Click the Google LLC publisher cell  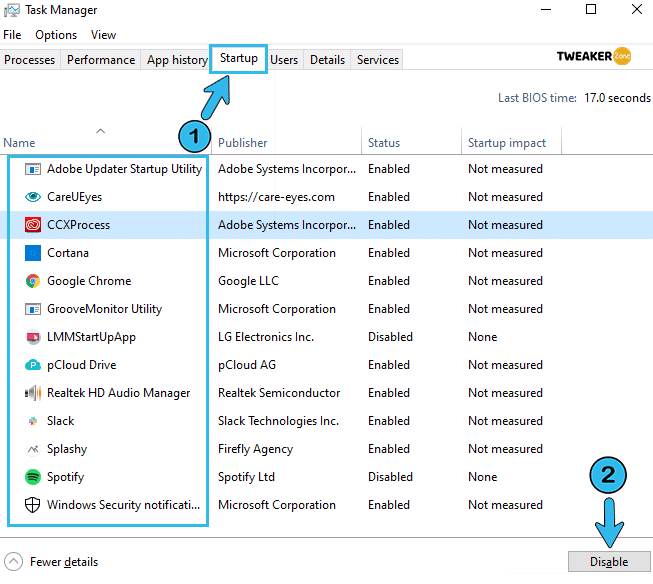(x=248, y=281)
